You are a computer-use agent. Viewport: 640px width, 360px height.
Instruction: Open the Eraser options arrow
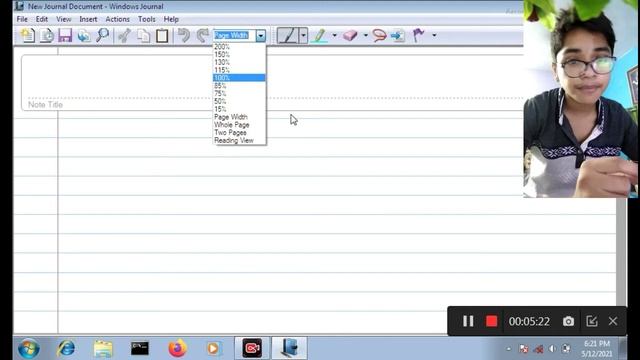[x=365, y=36]
